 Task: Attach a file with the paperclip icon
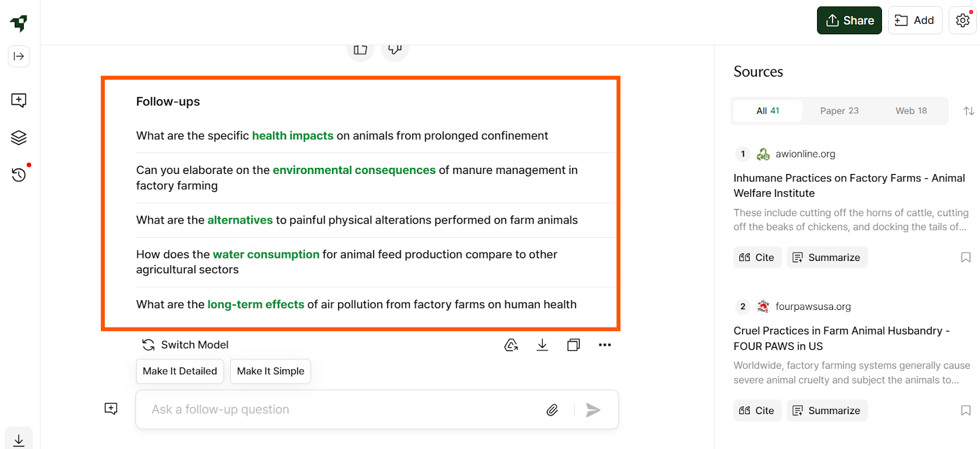click(x=552, y=410)
